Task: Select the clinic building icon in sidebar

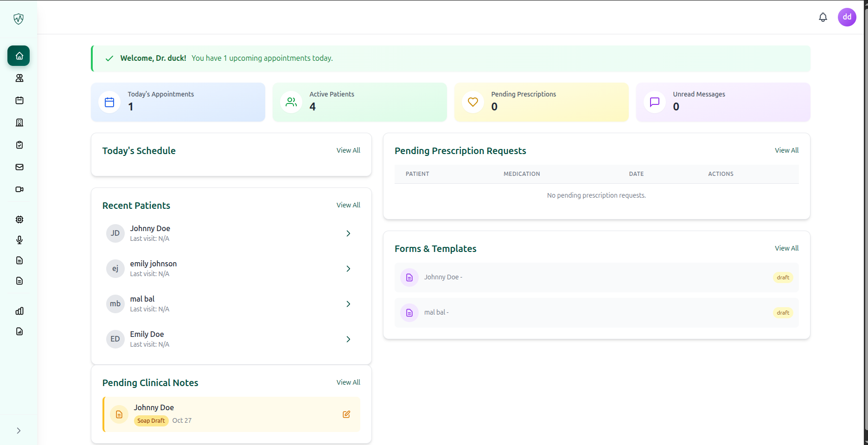Action: (x=19, y=122)
